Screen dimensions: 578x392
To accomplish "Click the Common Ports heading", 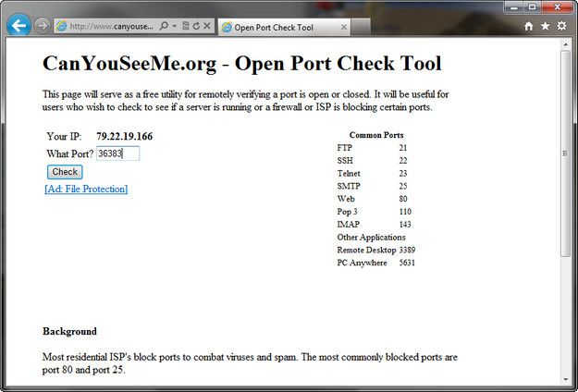I will coord(376,135).
